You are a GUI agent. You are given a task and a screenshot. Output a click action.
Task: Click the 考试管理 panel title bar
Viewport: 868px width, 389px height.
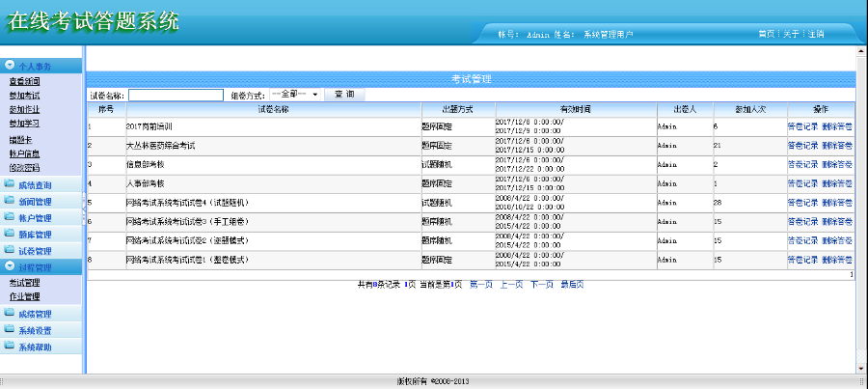coord(471,79)
